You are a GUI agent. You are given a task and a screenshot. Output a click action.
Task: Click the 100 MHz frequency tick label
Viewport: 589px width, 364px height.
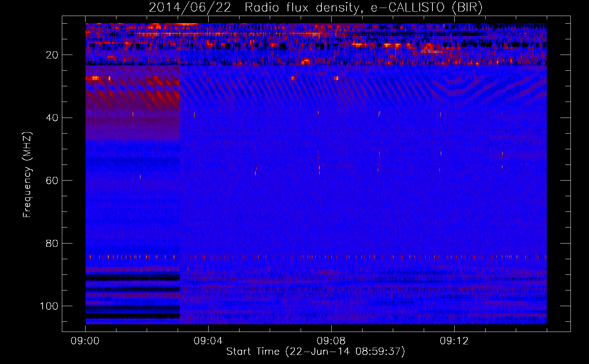click(49, 306)
